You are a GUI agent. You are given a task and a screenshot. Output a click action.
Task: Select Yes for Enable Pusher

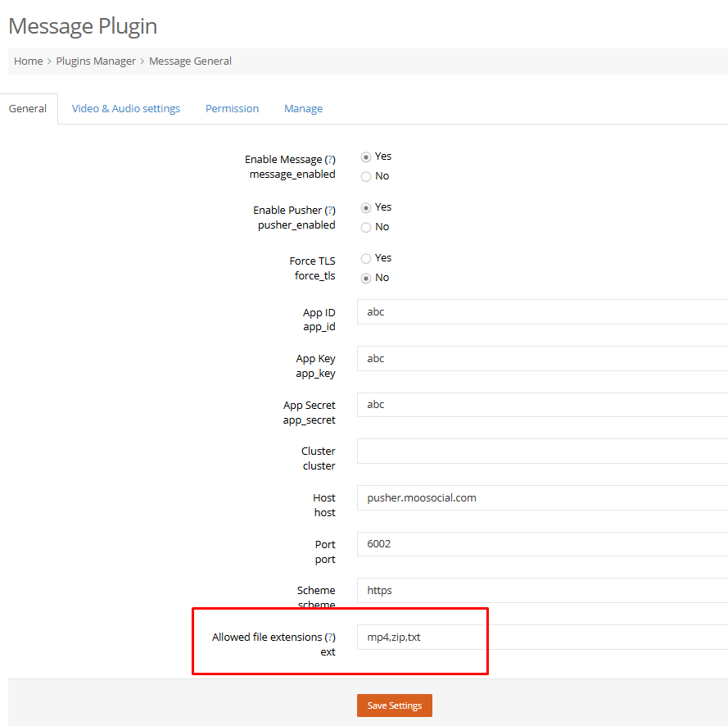tap(366, 207)
